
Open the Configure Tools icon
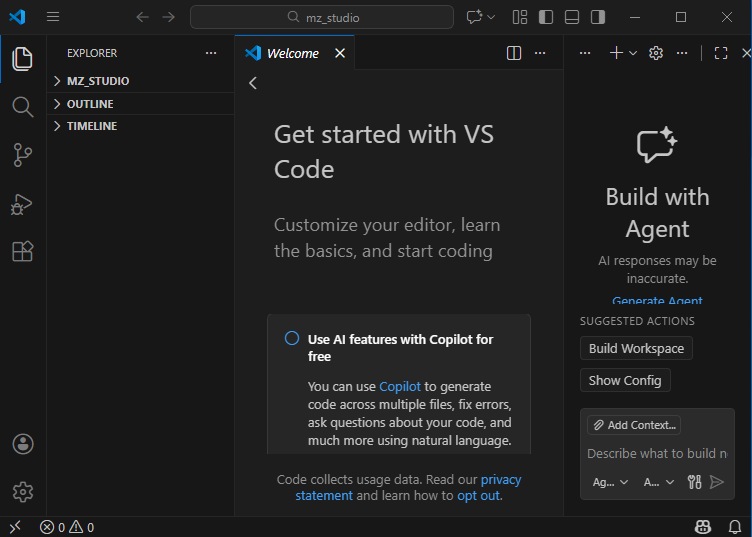[x=694, y=482]
